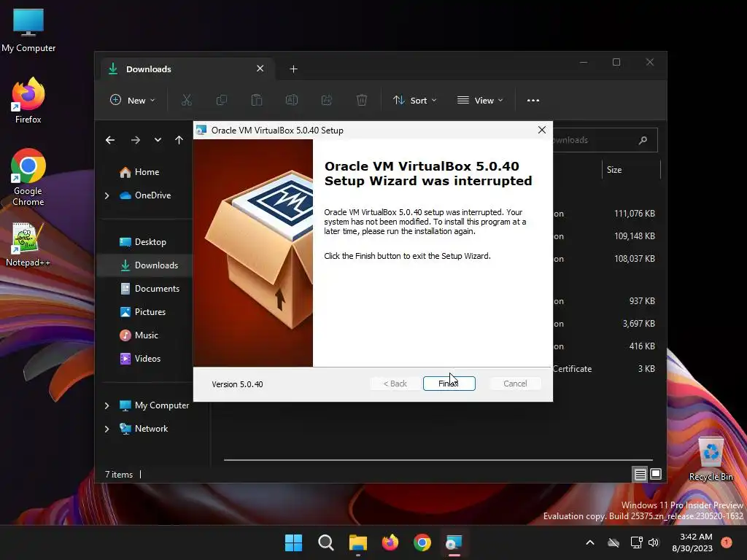Click the Delete trash icon in Explorer toolbar
747x560 pixels.
pos(362,101)
